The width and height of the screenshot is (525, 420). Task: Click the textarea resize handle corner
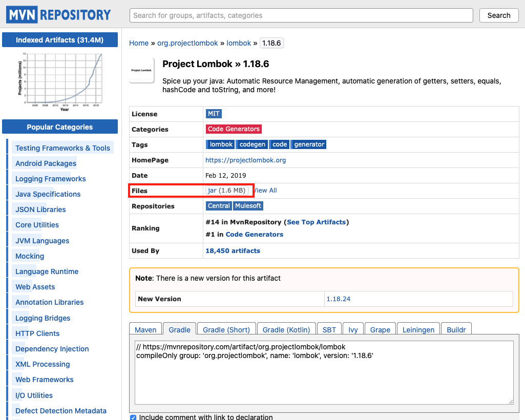511,402
